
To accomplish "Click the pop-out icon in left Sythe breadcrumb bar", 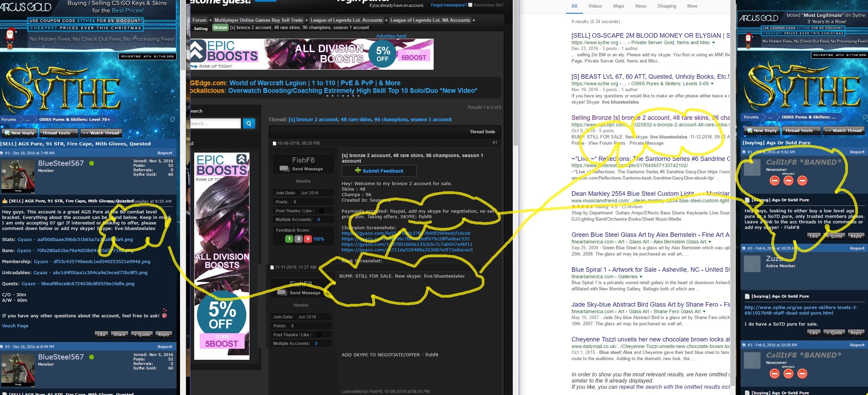I will (172, 119).
